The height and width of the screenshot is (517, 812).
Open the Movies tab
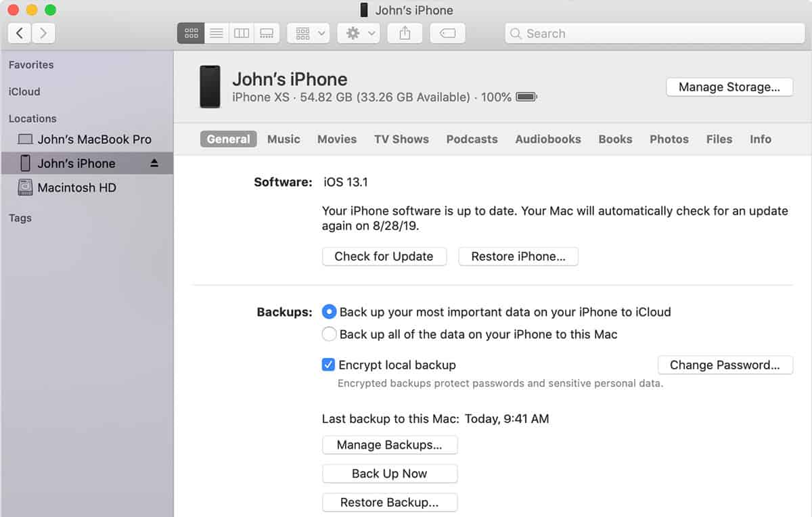click(x=337, y=139)
